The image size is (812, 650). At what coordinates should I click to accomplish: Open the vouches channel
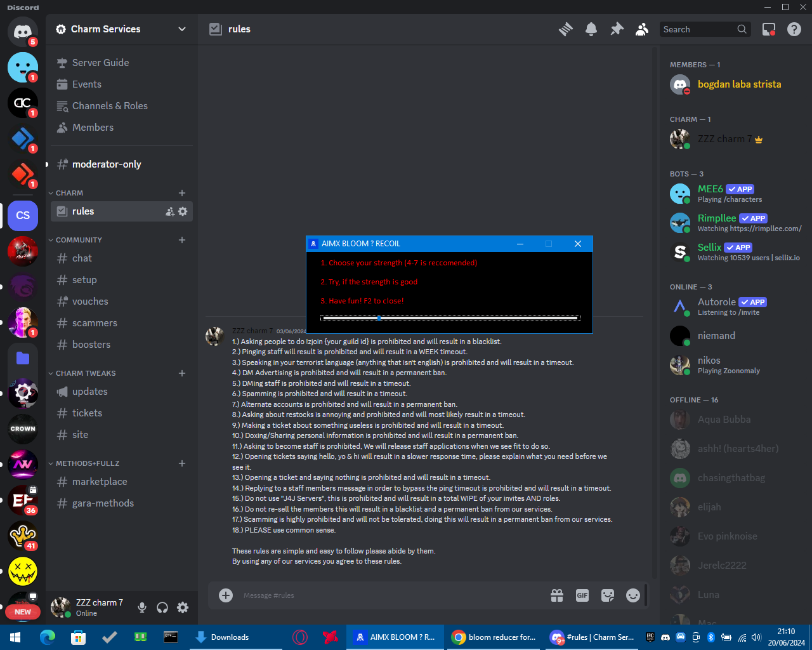(122, 302)
